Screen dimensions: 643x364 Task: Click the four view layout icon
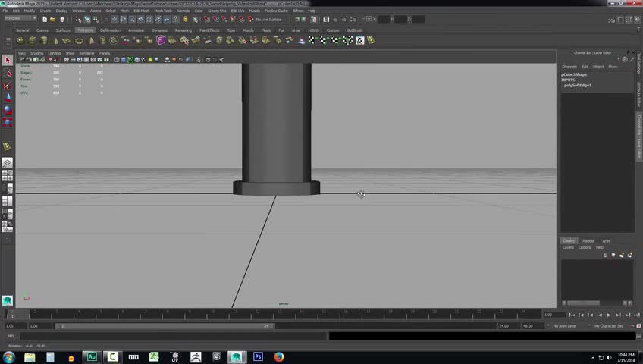coord(8,175)
